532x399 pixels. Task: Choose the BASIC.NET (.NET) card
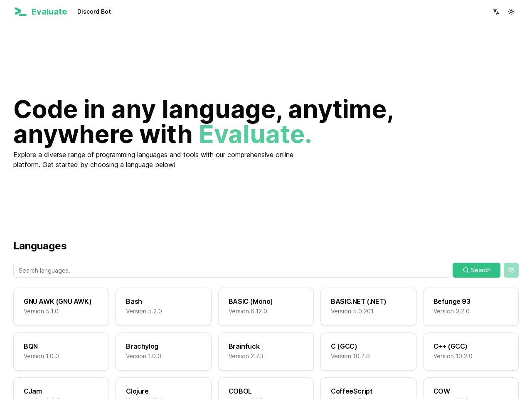click(368, 306)
